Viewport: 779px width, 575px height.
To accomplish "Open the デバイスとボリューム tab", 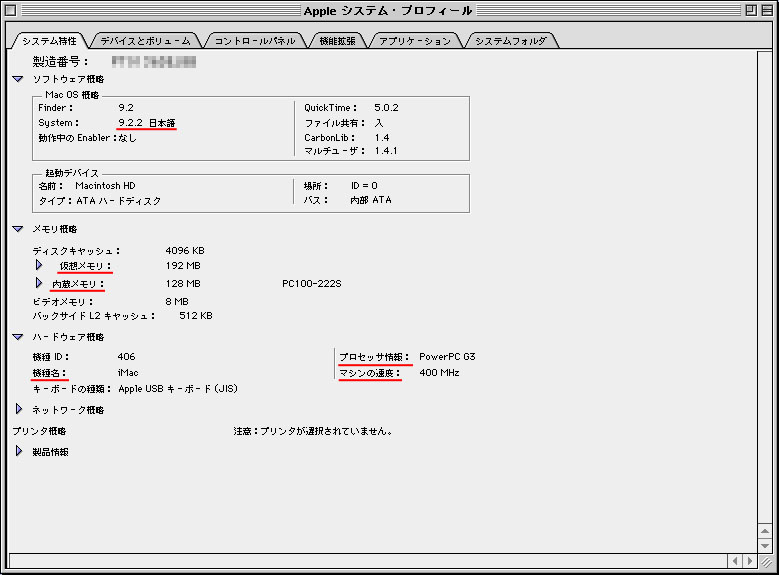I will pos(146,41).
